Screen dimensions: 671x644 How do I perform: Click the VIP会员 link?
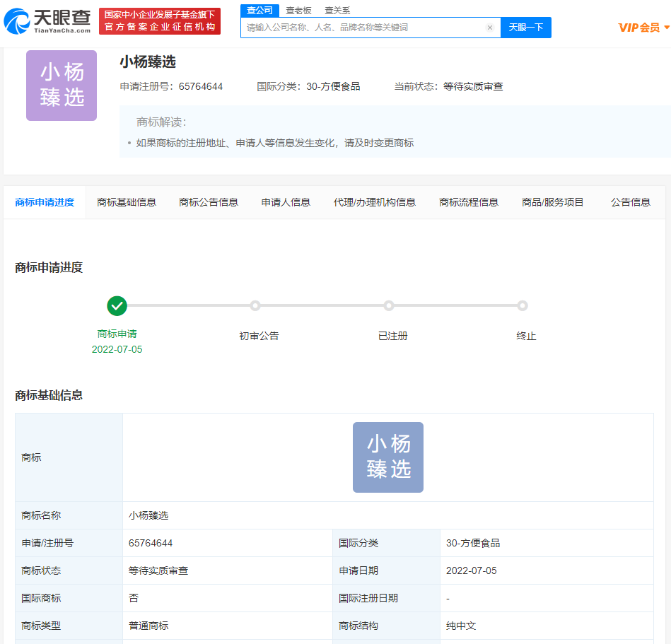point(639,28)
